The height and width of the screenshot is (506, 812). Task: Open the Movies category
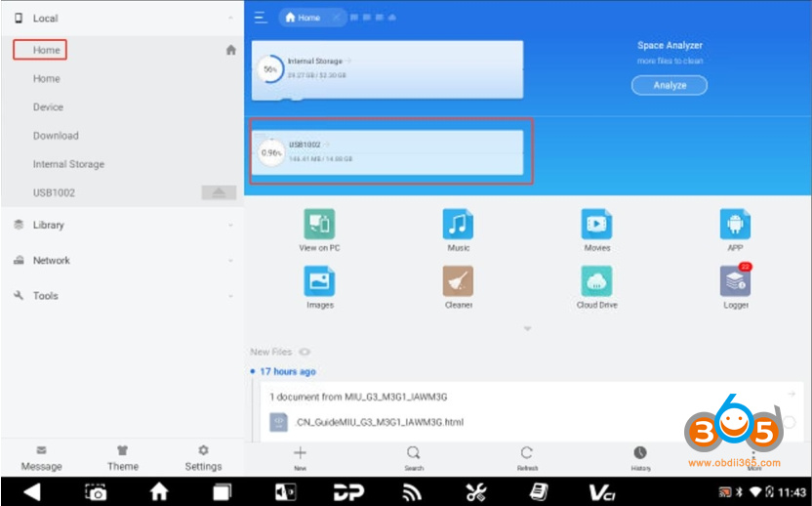[596, 225]
